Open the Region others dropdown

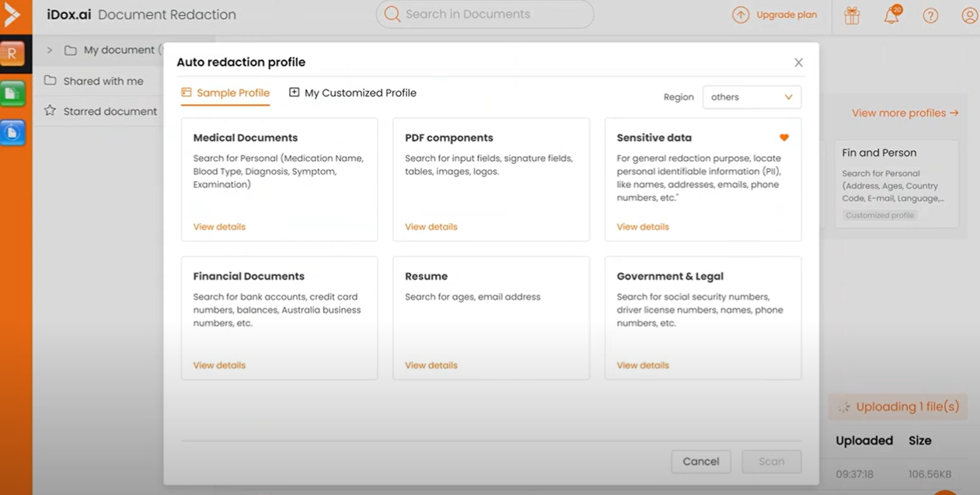coord(752,97)
